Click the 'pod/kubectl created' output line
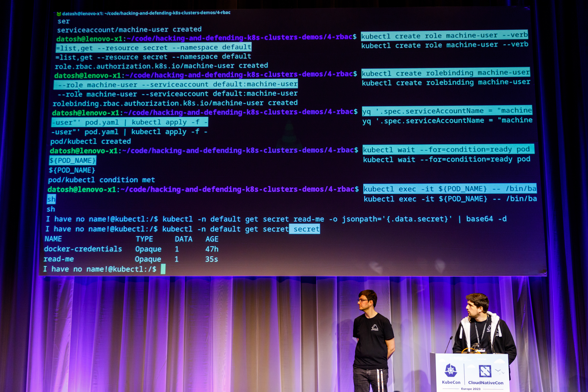This screenshot has height=392, width=588. click(90, 141)
